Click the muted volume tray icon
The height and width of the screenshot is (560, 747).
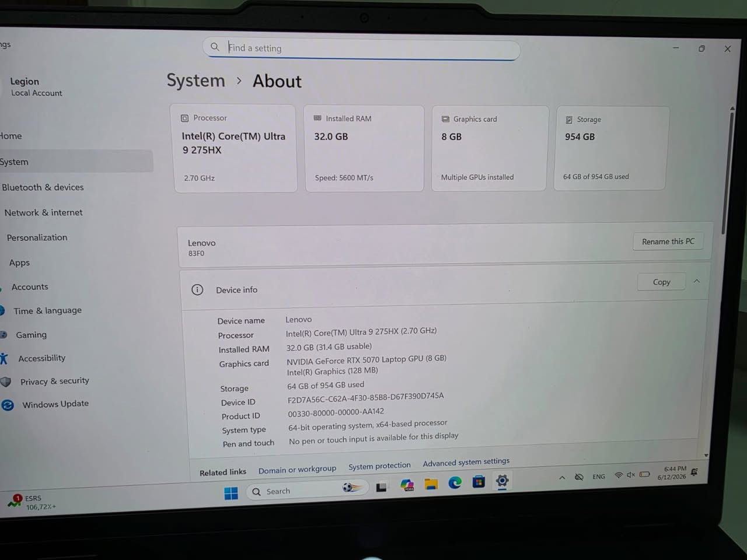631,475
